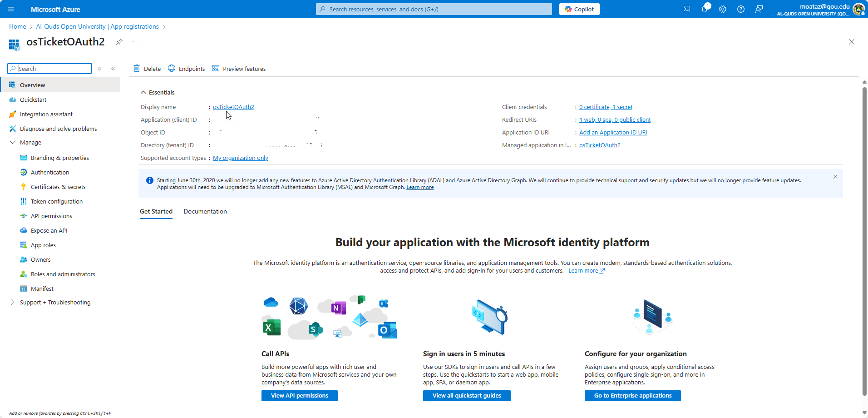
Task: Click the feedback icon in header
Action: (x=759, y=9)
